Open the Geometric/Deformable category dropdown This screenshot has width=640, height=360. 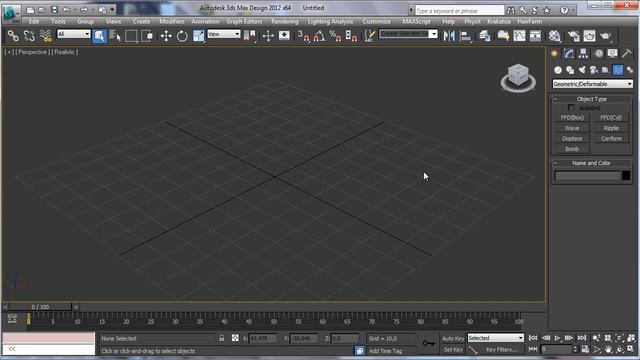pos(592,84)
